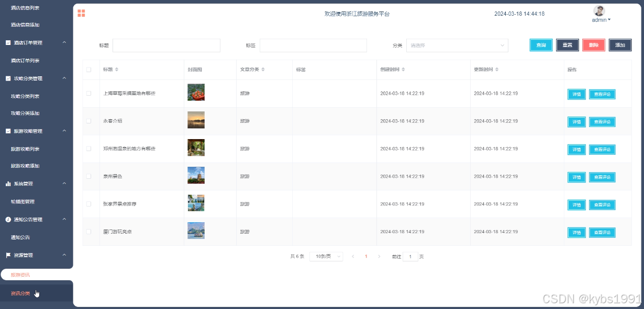Collapse the 酒店订单管理 sidebar group chevron
The height and width of the screenshot is (309, 644).
(x=64, y=42)
